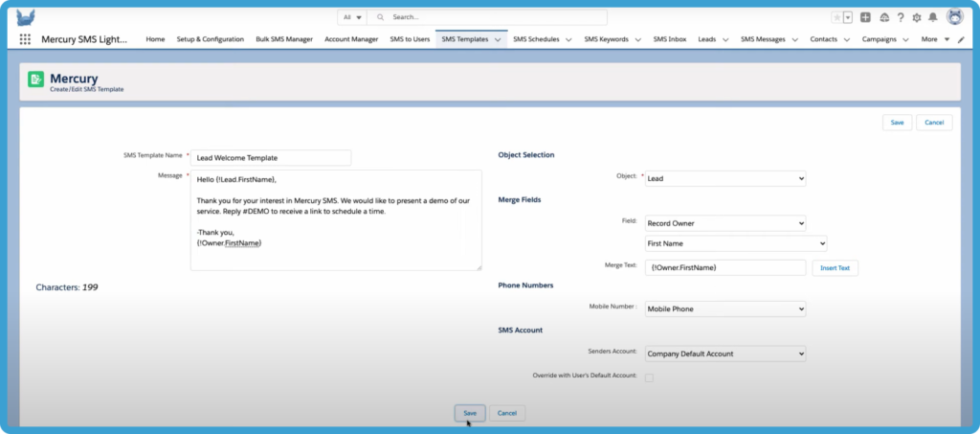Select the SMS Templates tab

coord(464,38)
